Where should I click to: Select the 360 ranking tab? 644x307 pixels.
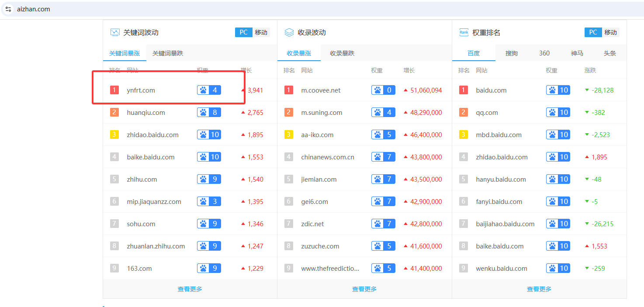(544, 53)
